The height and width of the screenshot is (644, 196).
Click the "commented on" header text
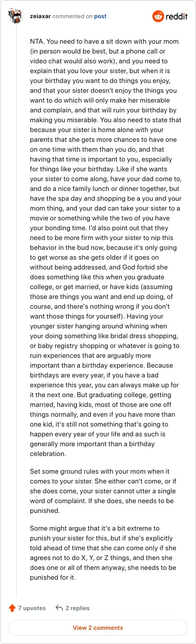click(73, 16)
